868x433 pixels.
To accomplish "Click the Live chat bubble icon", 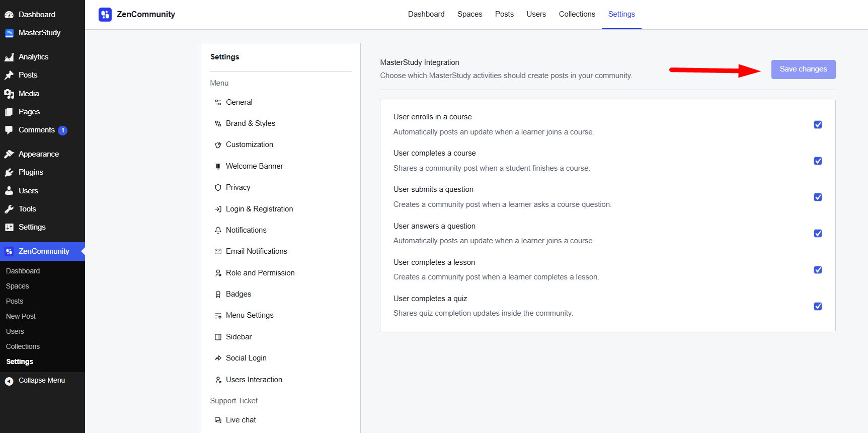I will click(218, 420).
